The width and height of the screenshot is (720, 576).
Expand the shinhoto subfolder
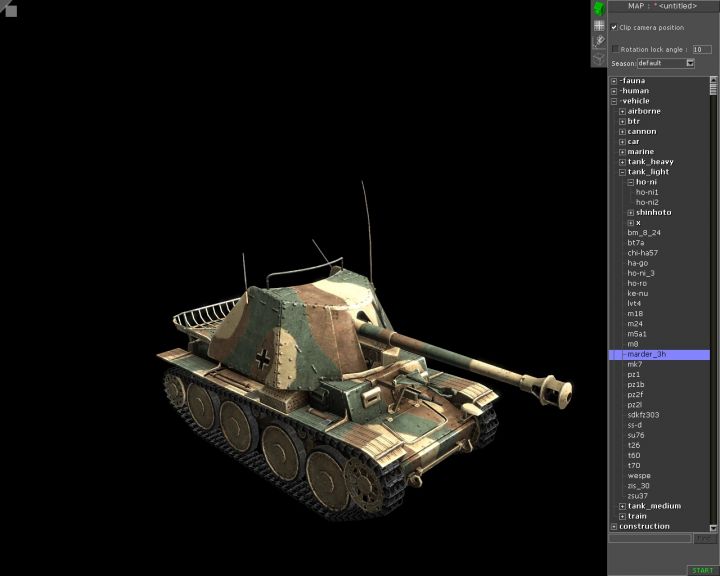click(x=630, y=212)
